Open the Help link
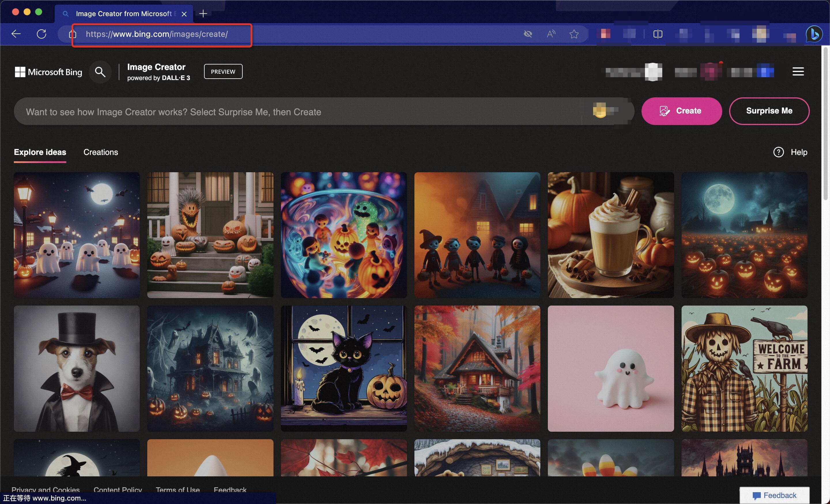Viewport: 830px width, 504px height. click(790, 152)
